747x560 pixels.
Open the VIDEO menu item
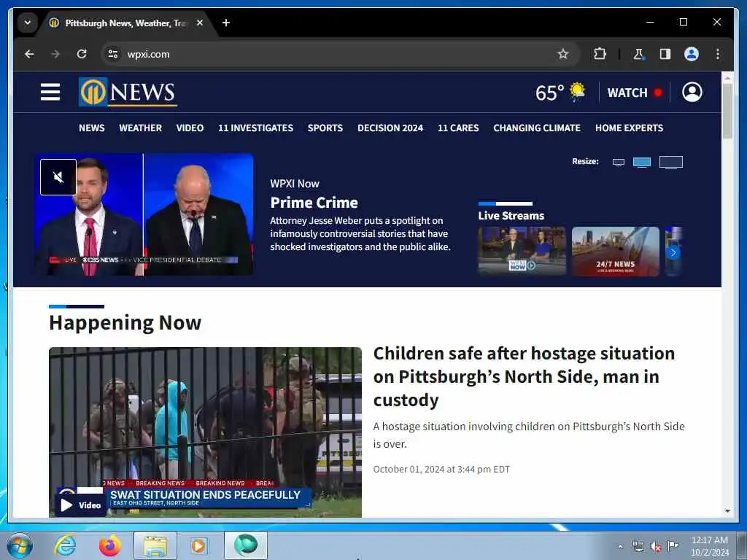(x=190, y=128)
